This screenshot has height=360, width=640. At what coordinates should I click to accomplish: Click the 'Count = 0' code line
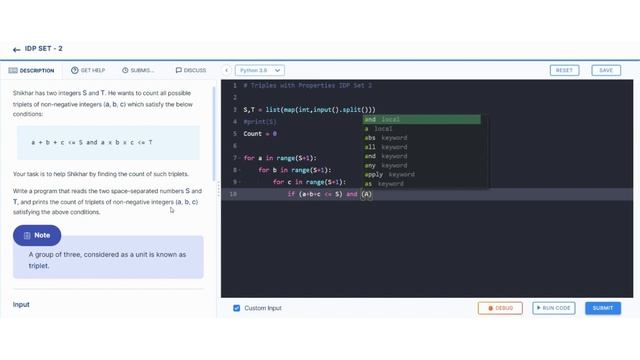(x=260, y=134)
